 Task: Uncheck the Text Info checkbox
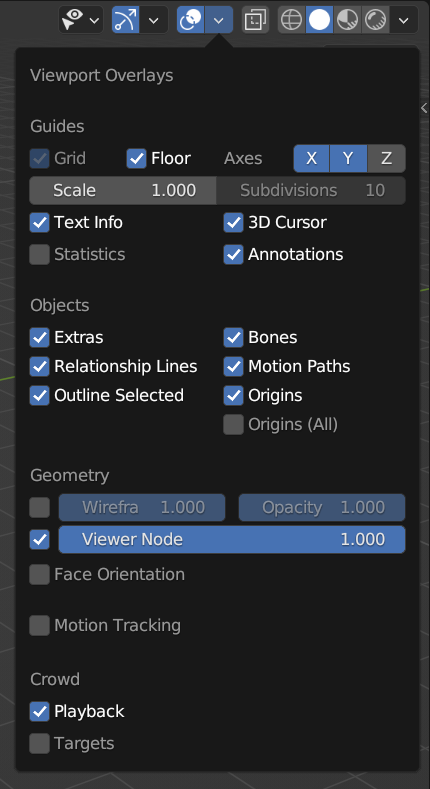tap(39, 222)
